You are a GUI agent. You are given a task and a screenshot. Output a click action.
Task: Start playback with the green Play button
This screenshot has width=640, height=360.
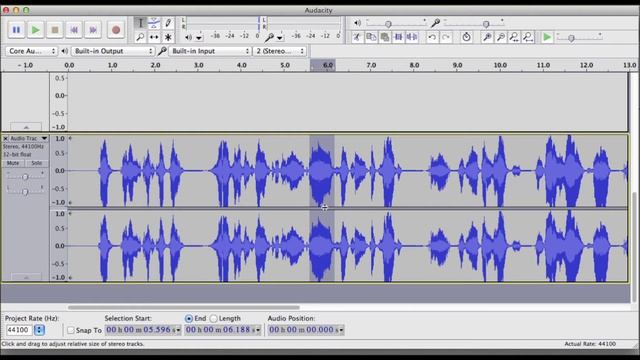[36, 30]
